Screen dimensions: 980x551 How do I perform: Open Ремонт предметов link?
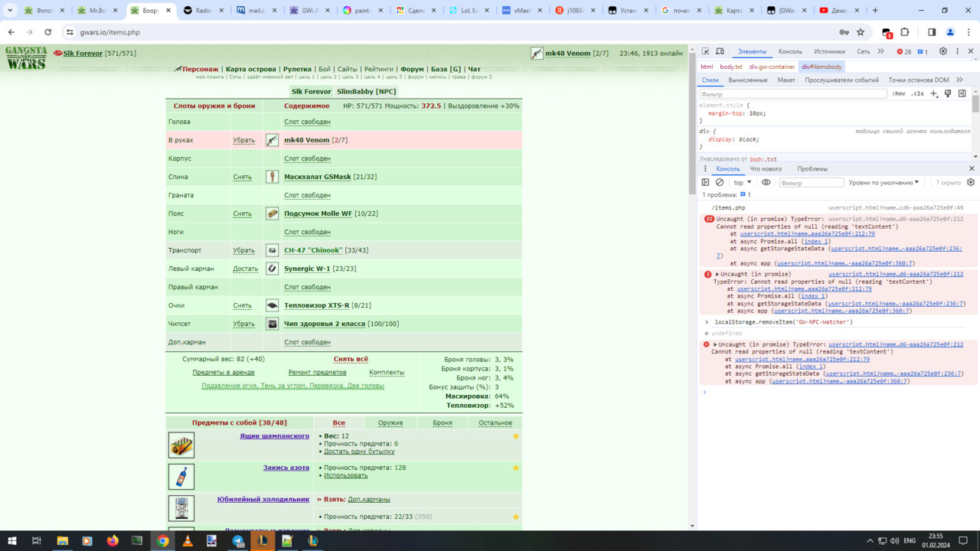(317, 373)
